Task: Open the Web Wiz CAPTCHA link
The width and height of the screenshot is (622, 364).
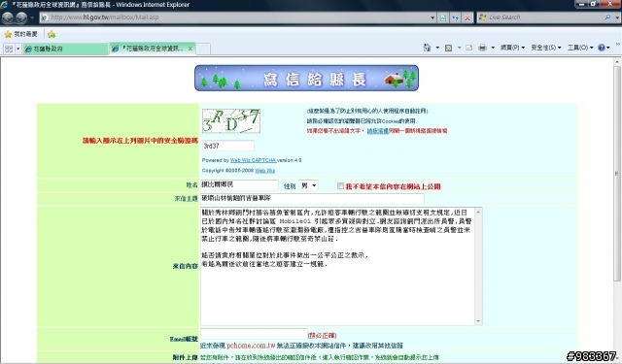Action: (253, 160)
